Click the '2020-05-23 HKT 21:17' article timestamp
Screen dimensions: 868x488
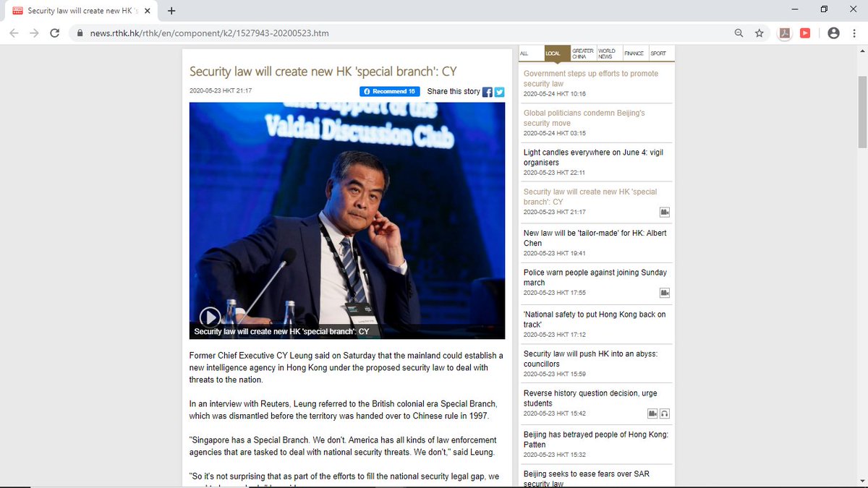click(x=221, y=91)
